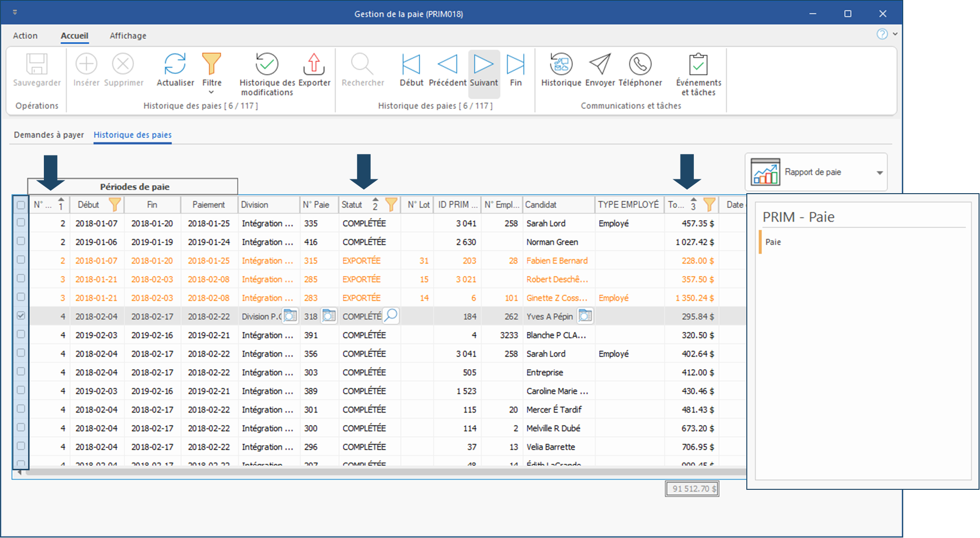This screenshot has width=980, height=538.
Task: Expand the Filtre dropdown arrow
Action: click(212, 93)
